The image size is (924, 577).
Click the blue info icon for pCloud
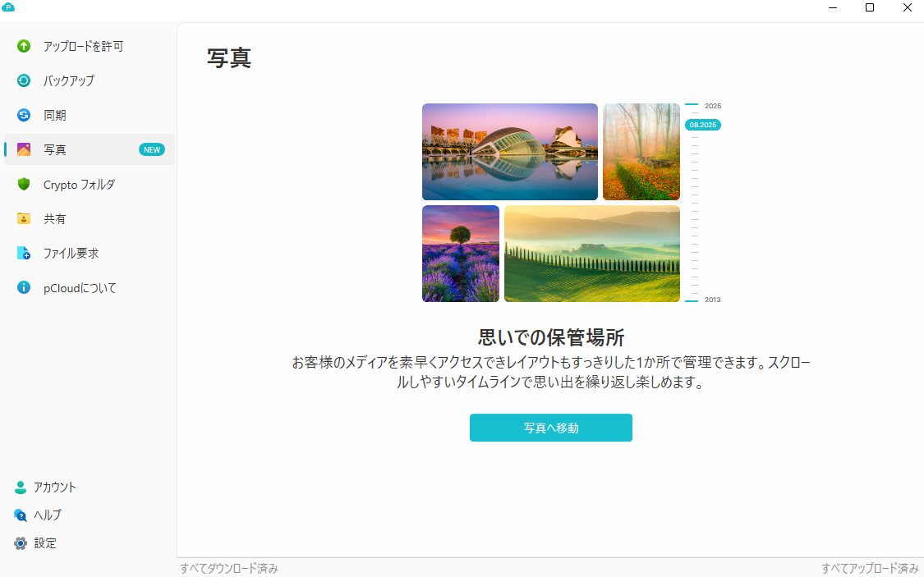click(24, 287)
